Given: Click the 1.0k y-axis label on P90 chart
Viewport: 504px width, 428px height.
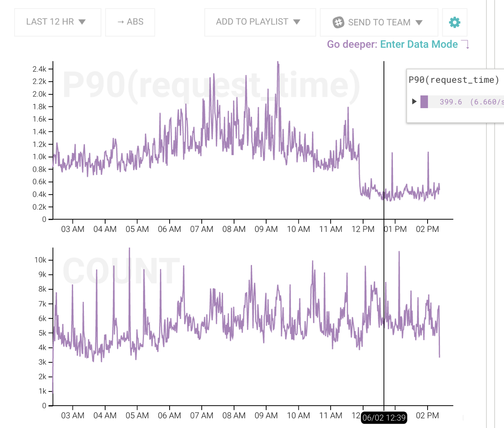Looking at the screenshot, I should pyautogui.click(x=39, y=157).
